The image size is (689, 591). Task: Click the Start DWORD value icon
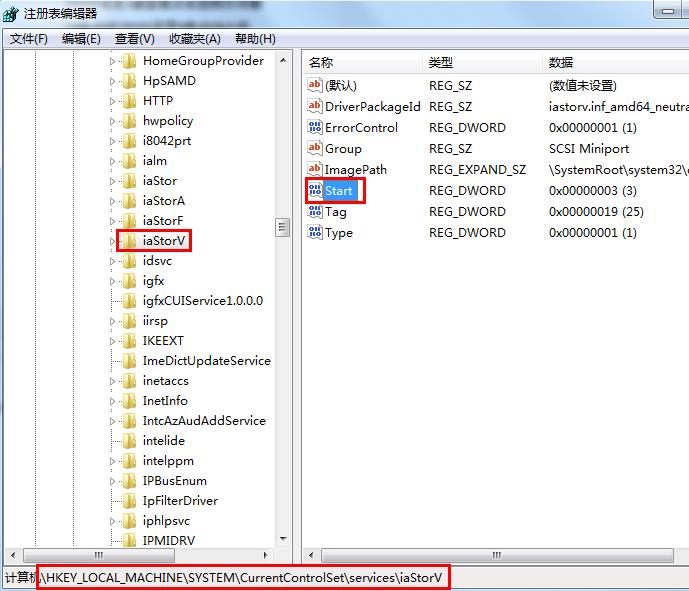(x=315, y=190)
